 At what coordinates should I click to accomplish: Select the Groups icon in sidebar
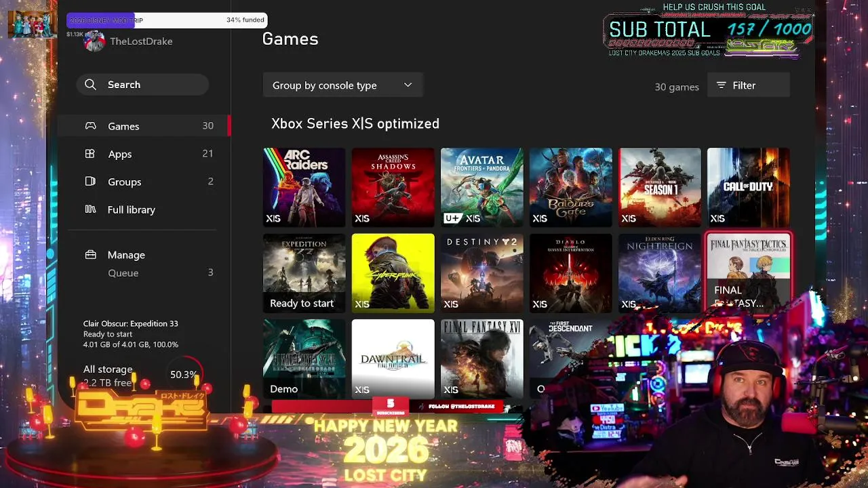click(90, 182)
